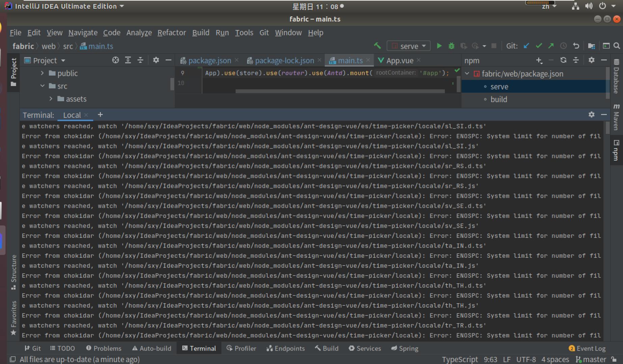
Task: Toggle the Favorites side tool window
Action: click(13, 318)
